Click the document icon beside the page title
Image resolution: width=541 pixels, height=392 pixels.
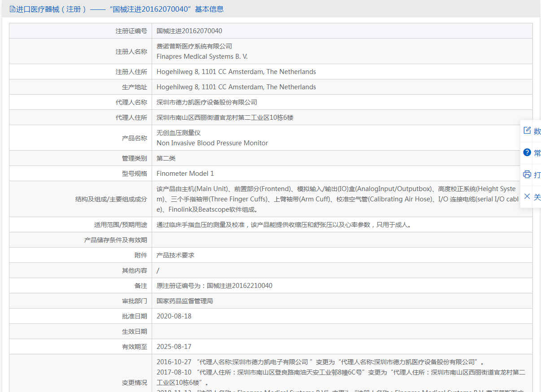point(13,9)
